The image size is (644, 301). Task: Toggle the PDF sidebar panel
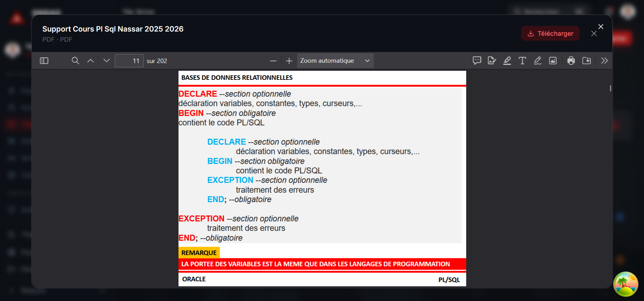point(44,61)
